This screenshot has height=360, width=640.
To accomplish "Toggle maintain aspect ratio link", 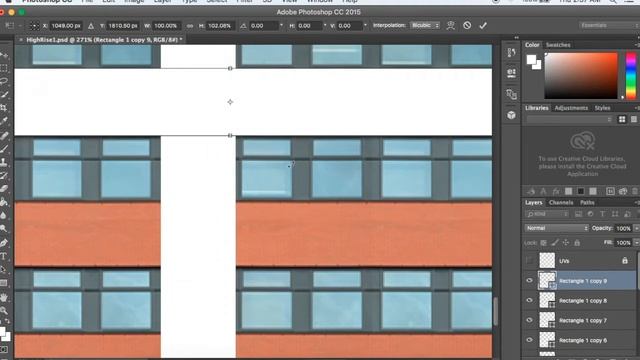I will [x=190, y=26].
